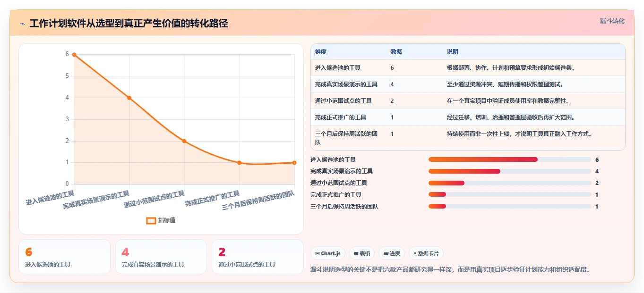Click the progress list label 通过小范围试点的工具

point(339,183)
